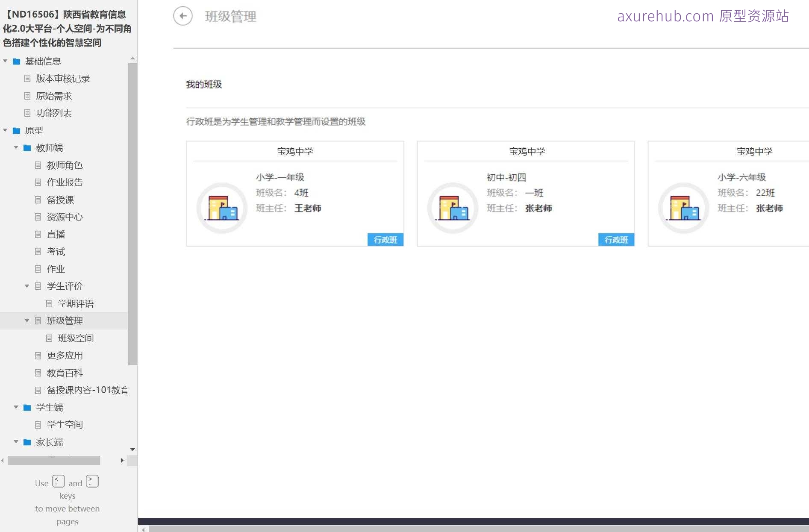809x532 pixels.
Task: Select the 教师端 folder icon
Action: 27,148
